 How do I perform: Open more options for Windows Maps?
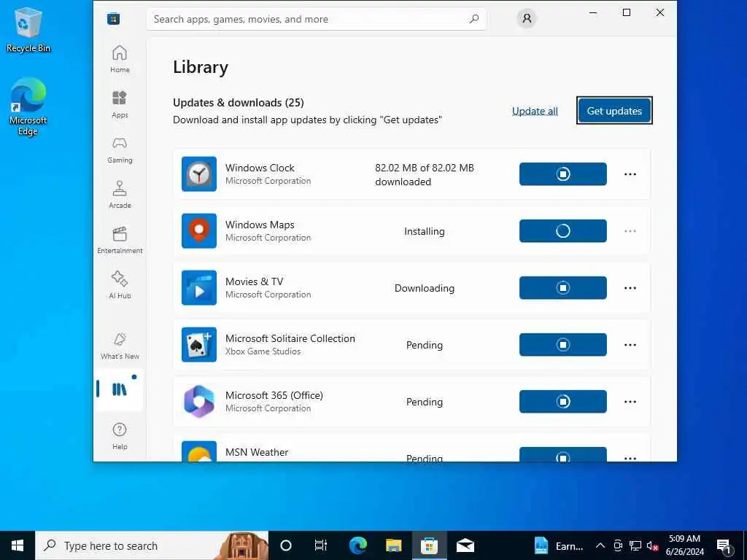tap(630, 231)
